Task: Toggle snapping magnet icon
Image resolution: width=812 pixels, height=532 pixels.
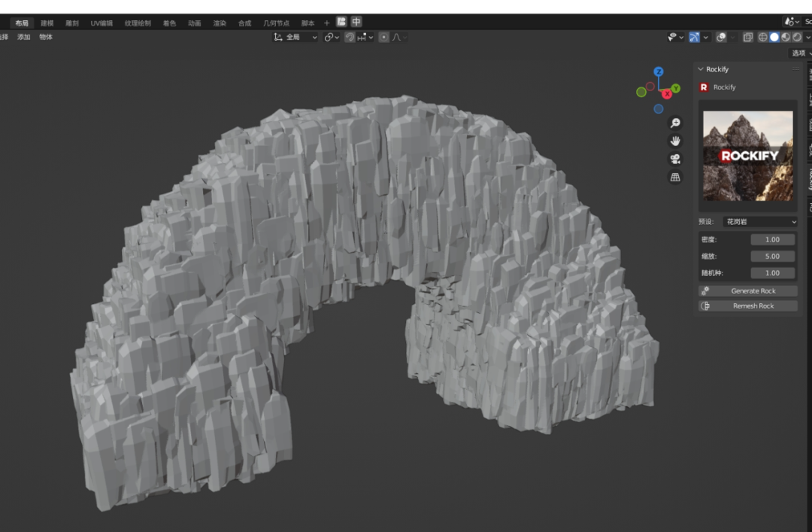Action: pos(350,37)
